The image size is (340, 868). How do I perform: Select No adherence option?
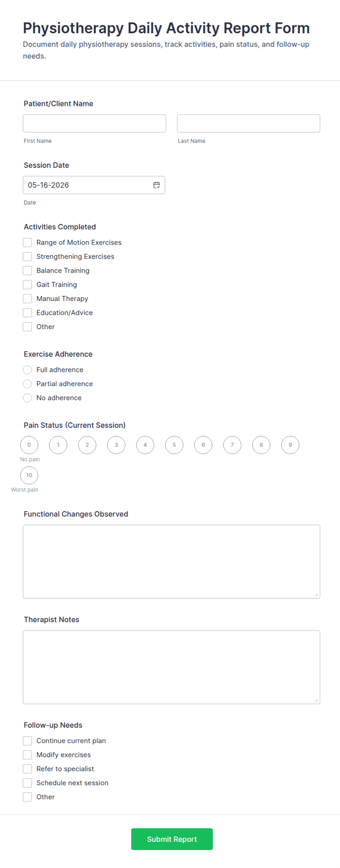point(27,398)
